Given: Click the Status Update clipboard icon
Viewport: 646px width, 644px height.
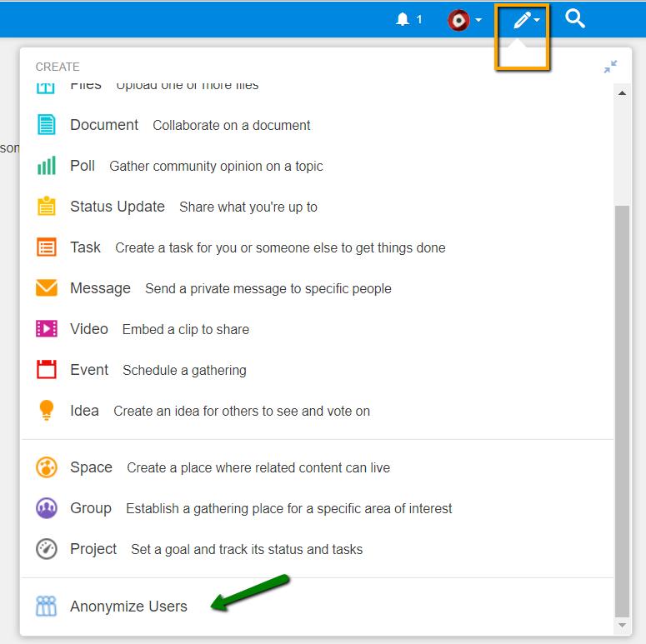Looking at the screenshot, I should pos(46,206).
